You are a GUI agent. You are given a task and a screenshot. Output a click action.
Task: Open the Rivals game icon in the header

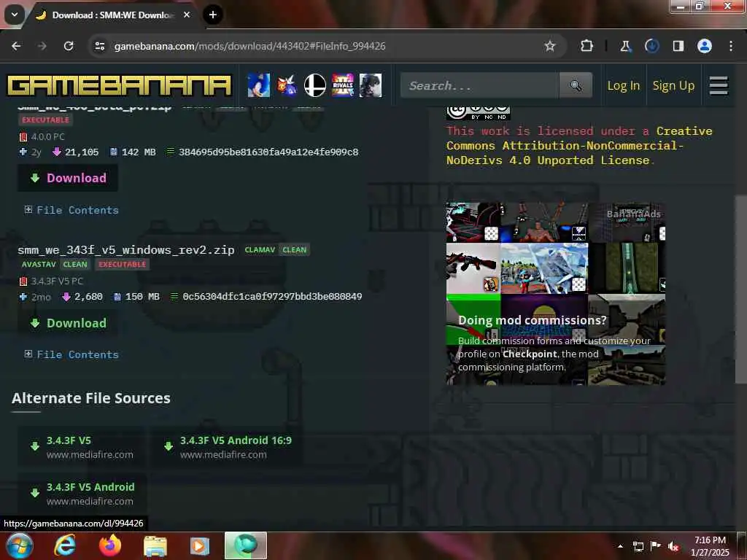343,86
